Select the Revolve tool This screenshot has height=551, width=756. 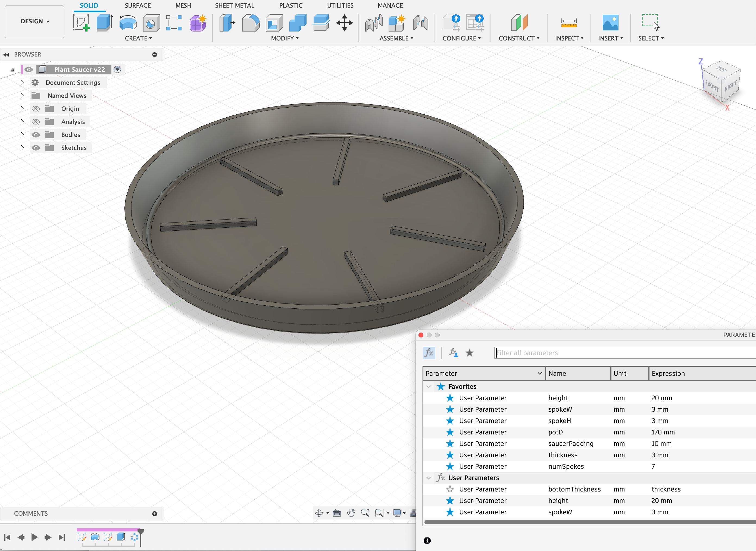pos(128,23)
